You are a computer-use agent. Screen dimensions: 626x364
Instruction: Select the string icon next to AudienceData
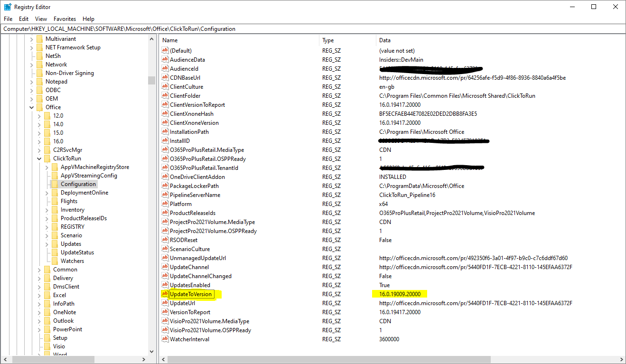pyautogui.click(x=165, y=59)
